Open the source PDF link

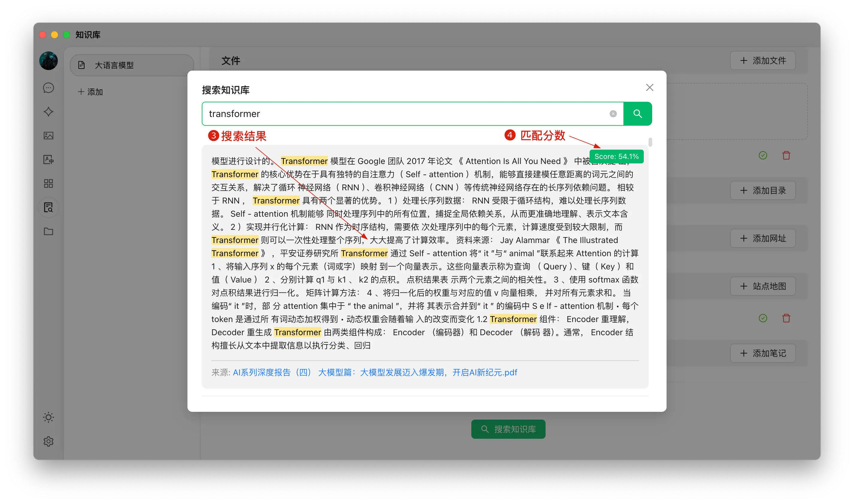tap(375, 372)
